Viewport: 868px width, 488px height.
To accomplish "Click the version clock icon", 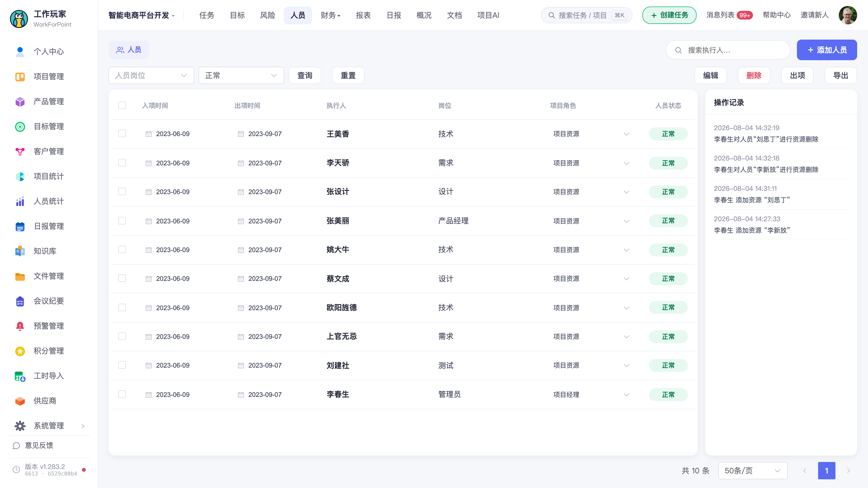I will pyautogui.click(x=16, y=470).
